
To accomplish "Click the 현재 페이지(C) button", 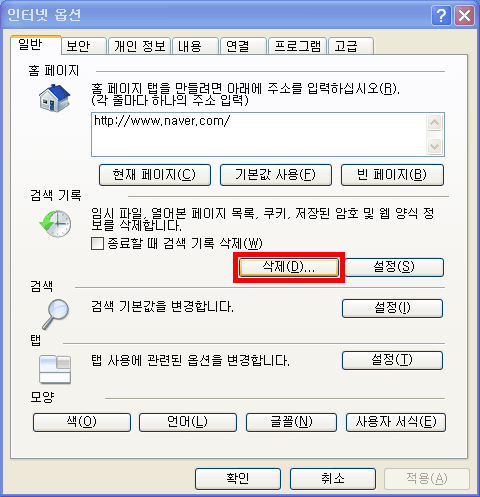I will (155, 175).
